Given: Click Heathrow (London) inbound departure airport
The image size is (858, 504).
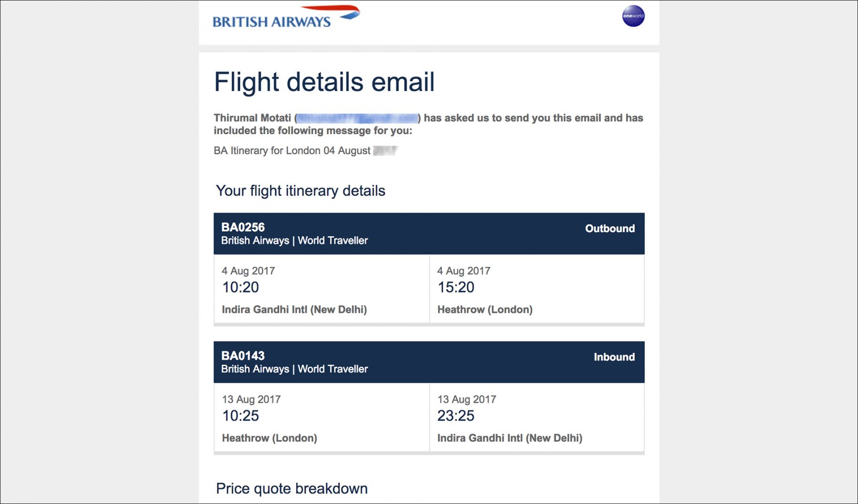Looking at the screenshot, I should [269, 438].
